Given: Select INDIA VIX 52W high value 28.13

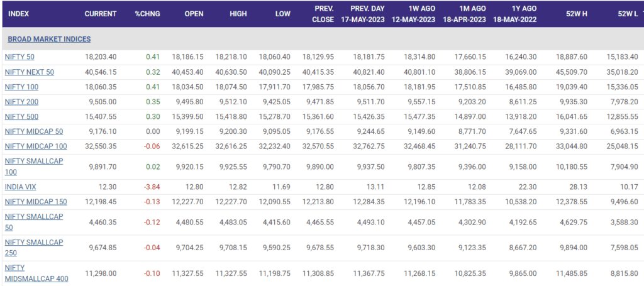Looking at the screenshot, I should pos(580,187).
